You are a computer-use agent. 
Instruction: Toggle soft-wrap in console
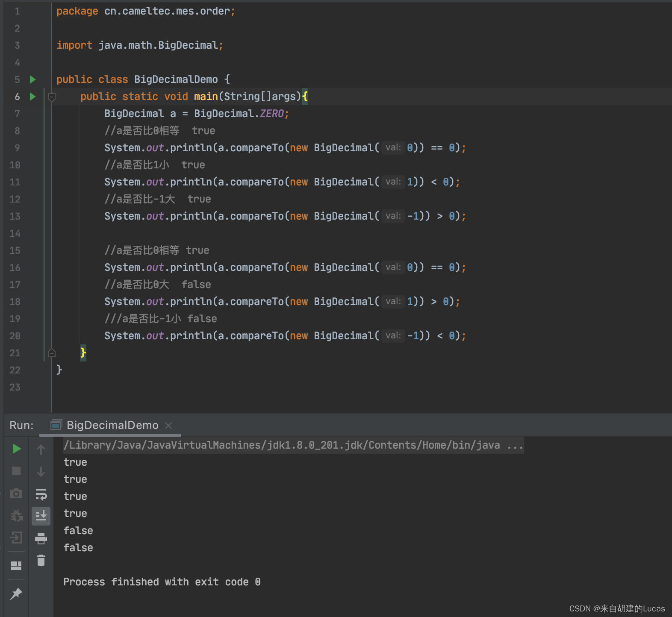point(41,494)
